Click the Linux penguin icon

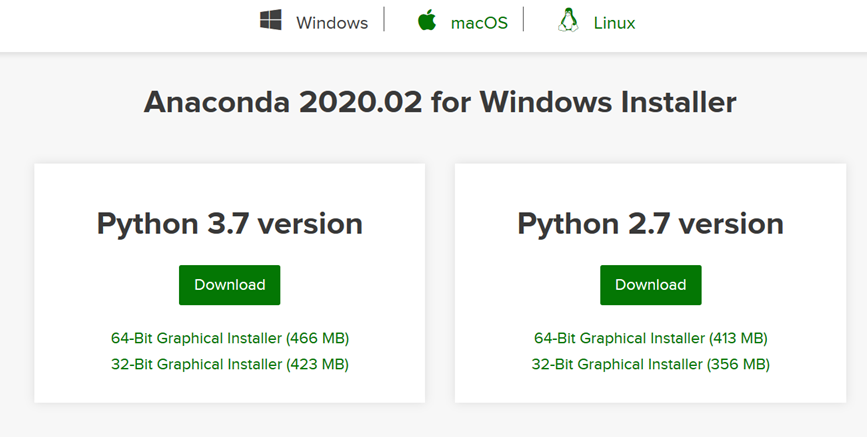(568, 21)
